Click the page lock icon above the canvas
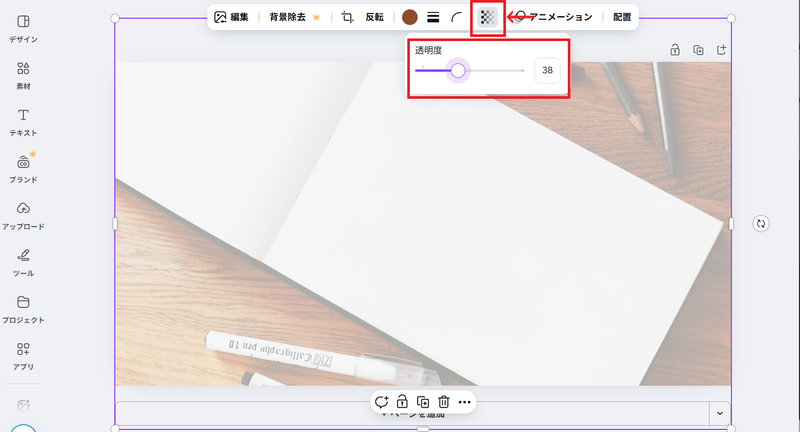This screenshot has width=800, height=432. (x=675, y=49)
